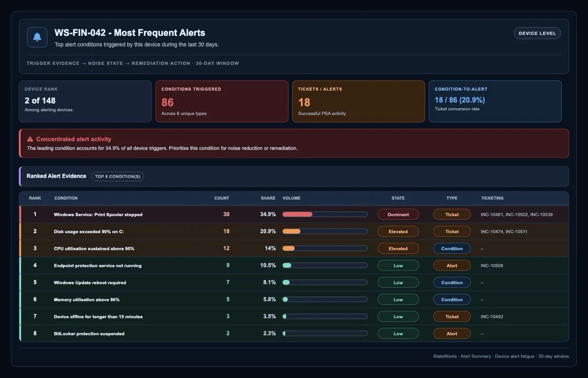Click Ticket type badge on Print Spooler row
Image resolution: width=588 pixels, height=378 pixels.
452,214
